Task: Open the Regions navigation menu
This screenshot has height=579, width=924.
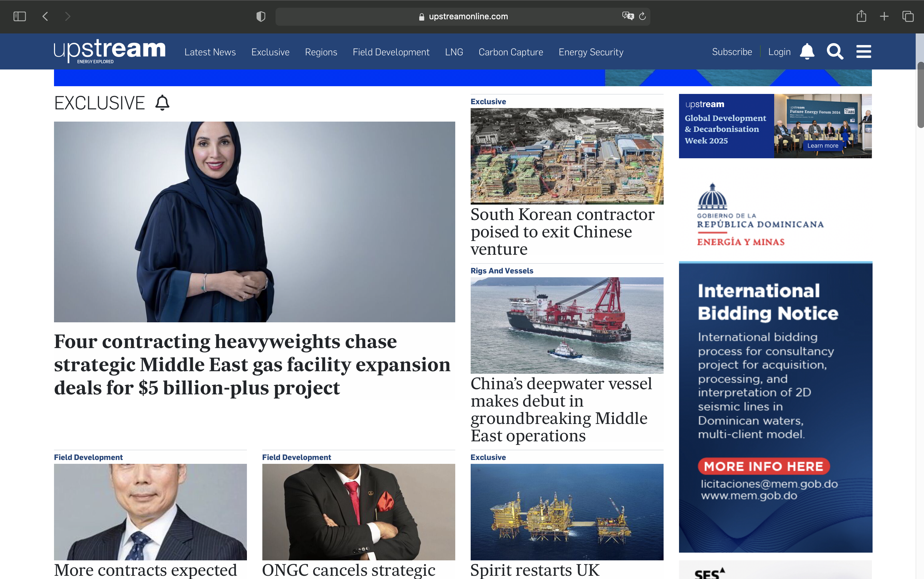Action: pos(321,52)
